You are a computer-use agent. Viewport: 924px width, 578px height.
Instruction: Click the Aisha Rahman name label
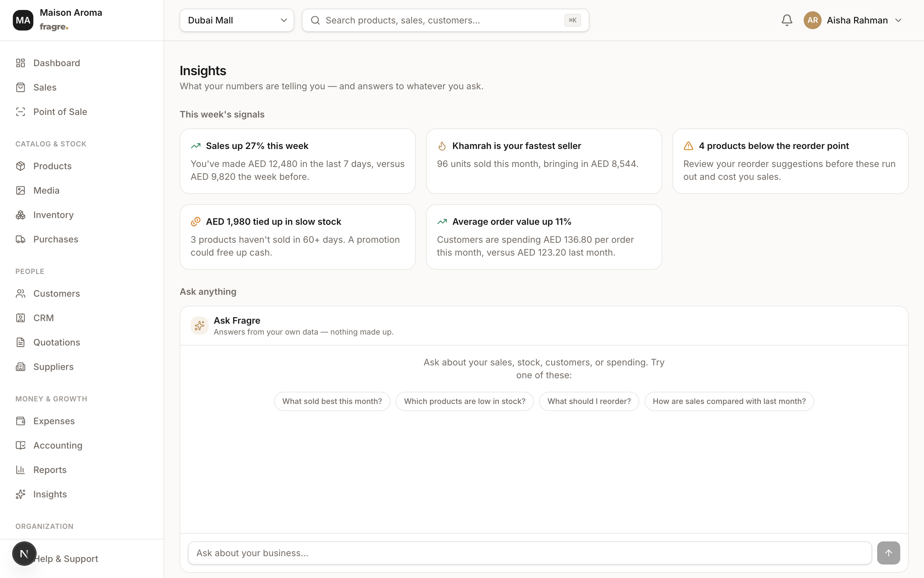857,20
